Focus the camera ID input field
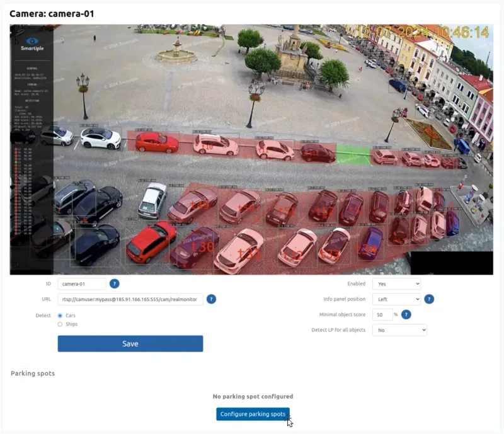The height and width of the screenshot is (434, 504). (82, 284)
